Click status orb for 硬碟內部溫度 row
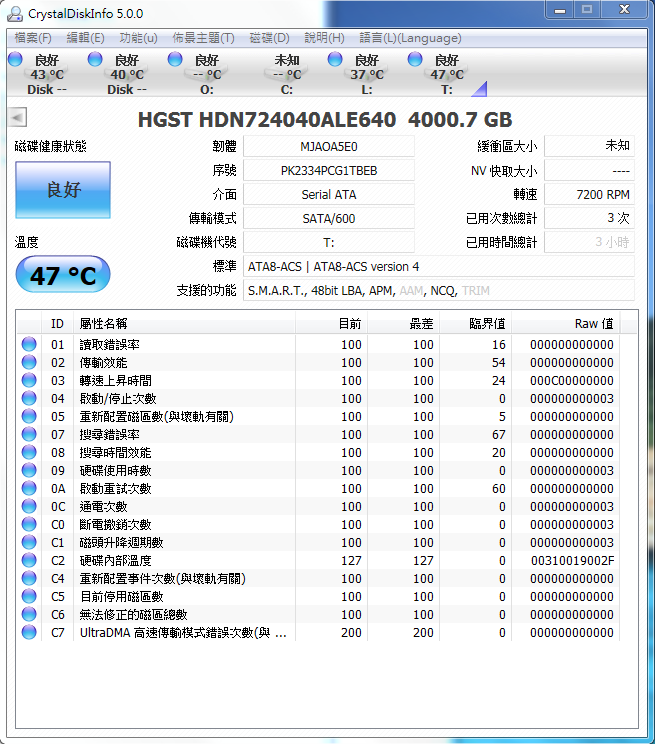The width and height of the screenshot is (655, 744). pos(29,560)
